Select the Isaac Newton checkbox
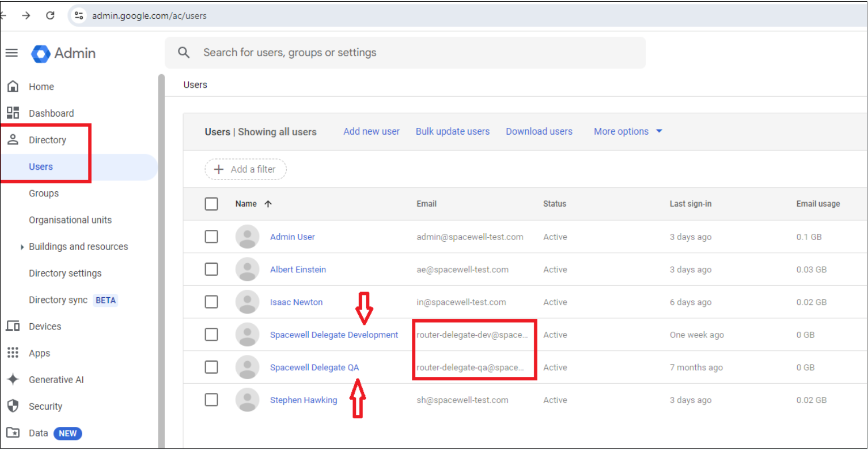868x450 pixels. pyautogui.click(x=211, y=302)
